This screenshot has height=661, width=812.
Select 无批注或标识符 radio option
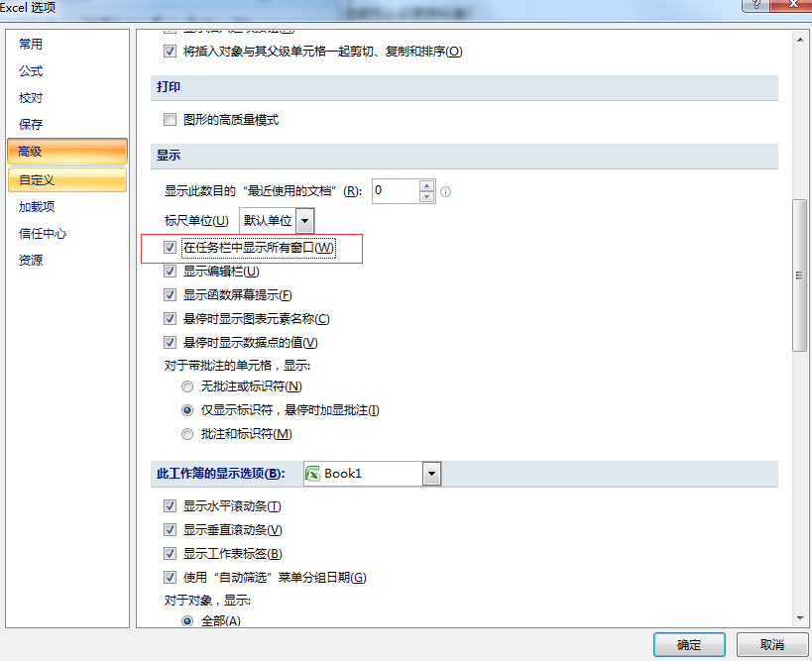(x=187, y=386)
